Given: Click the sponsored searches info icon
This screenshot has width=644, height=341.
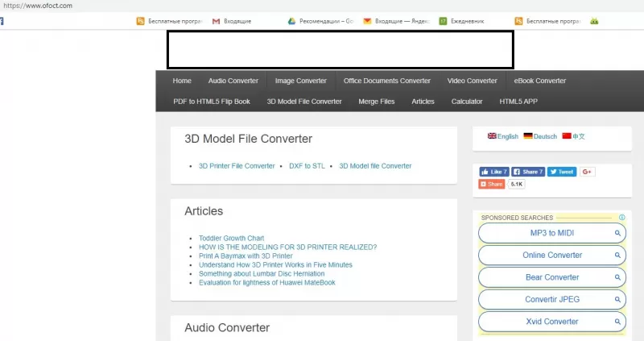Looking at the screenshot, I should (x=621, y=217).
